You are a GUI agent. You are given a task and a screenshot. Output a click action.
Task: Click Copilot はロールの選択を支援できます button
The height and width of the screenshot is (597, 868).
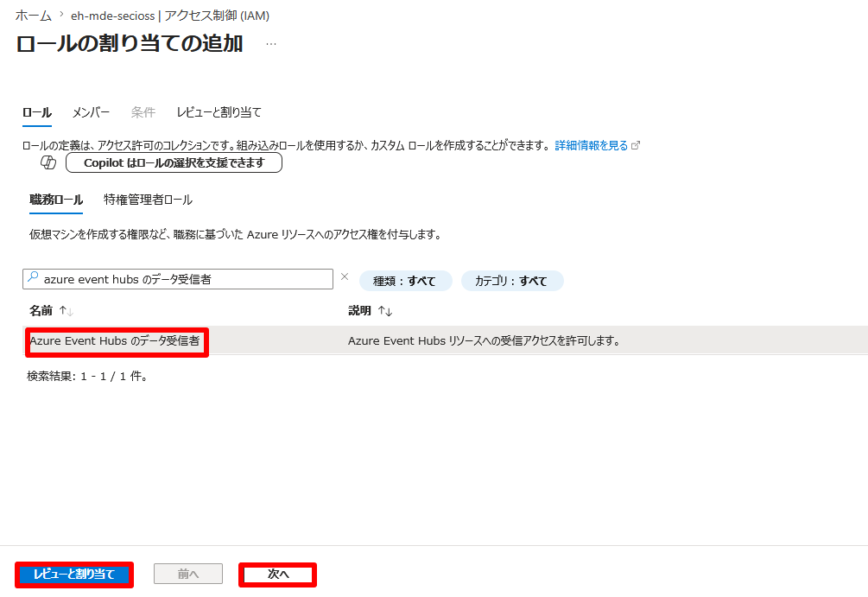174,162
